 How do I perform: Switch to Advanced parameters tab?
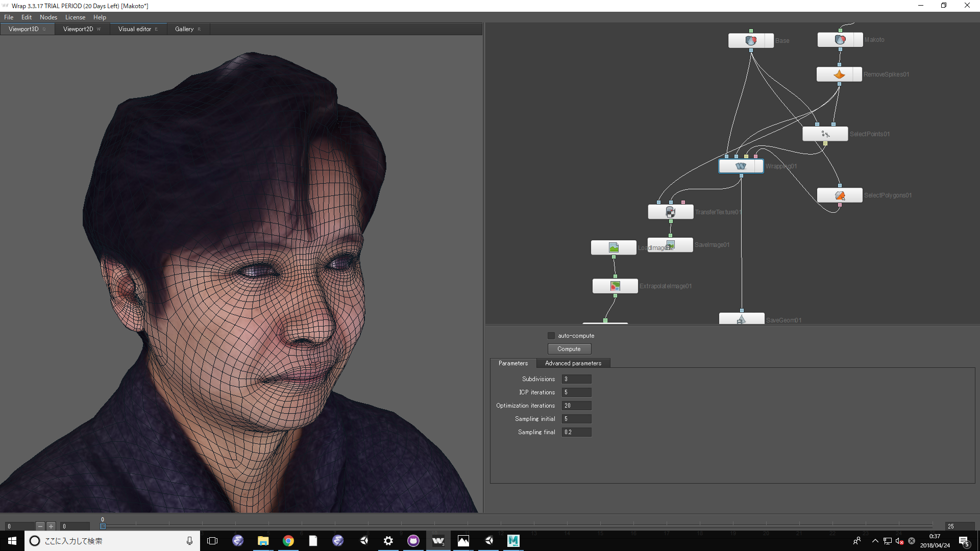point(573,363)
